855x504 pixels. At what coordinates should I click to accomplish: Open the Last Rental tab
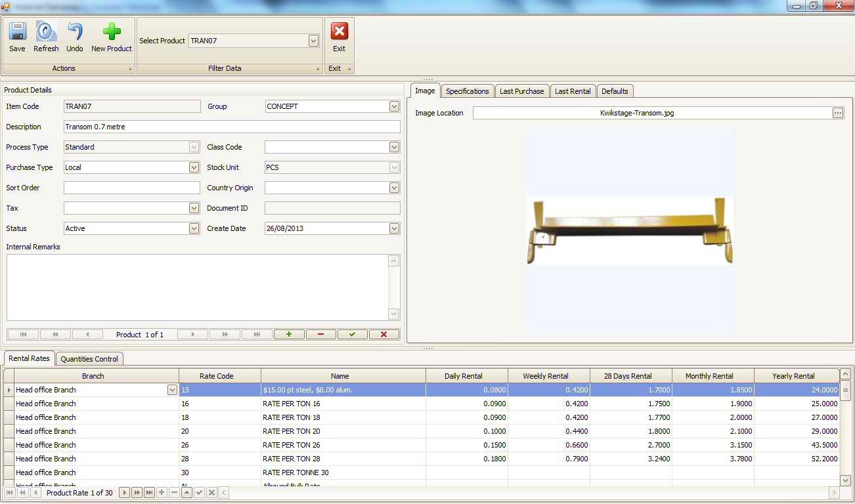pyautogui.click(x=573, y=91)
